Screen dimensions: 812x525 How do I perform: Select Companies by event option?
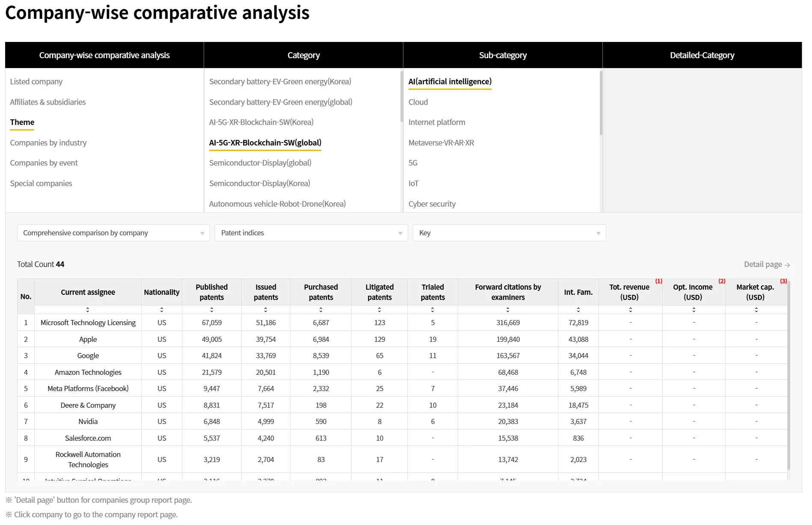[44, 163]
